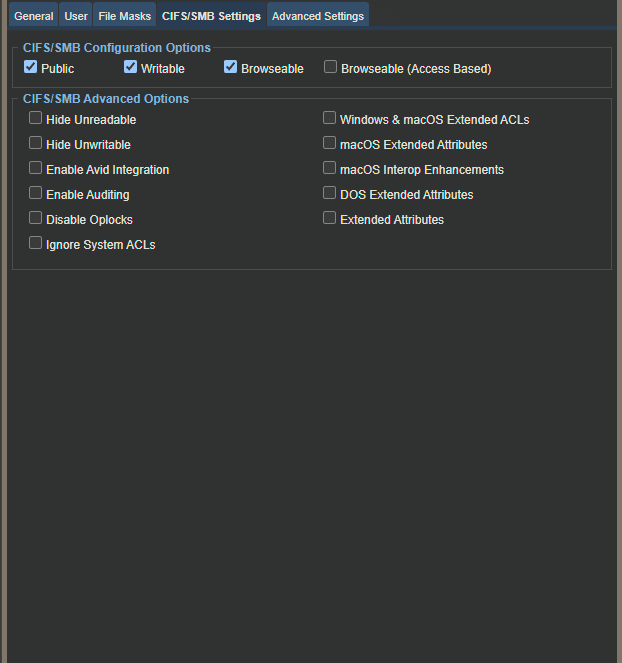The height and width of the screenshot is (663, 622).
Task: Select the File Masks tab
Action: (124, 15)
